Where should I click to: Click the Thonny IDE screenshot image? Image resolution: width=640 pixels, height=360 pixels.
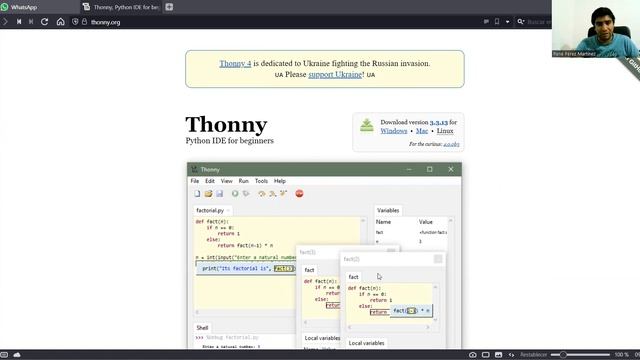(324, 255)
